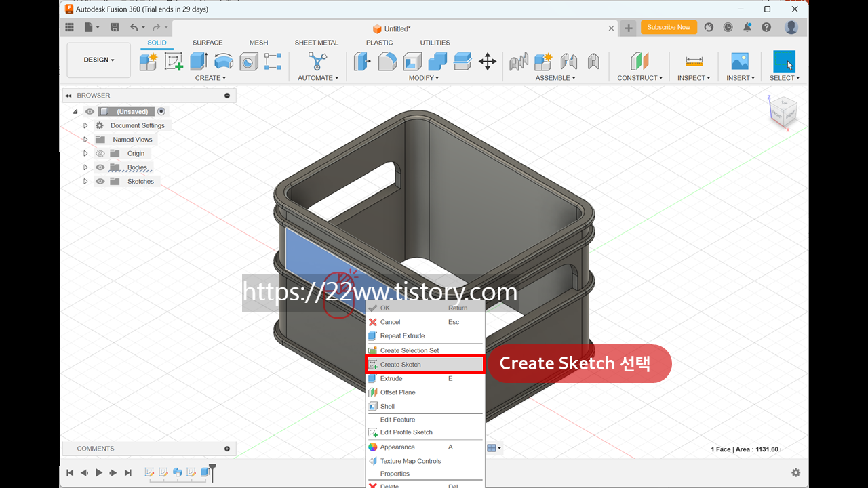Screen dimensions: 868x488
Task: Close the Untitled document tab
Action: tap(611, 28)
